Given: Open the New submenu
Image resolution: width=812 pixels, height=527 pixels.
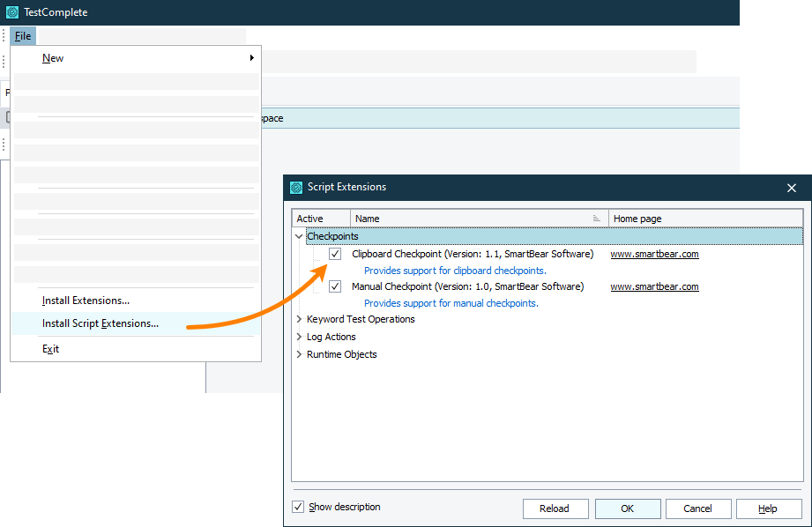Looking at the screenshot, I should click(x=53, y=57).
